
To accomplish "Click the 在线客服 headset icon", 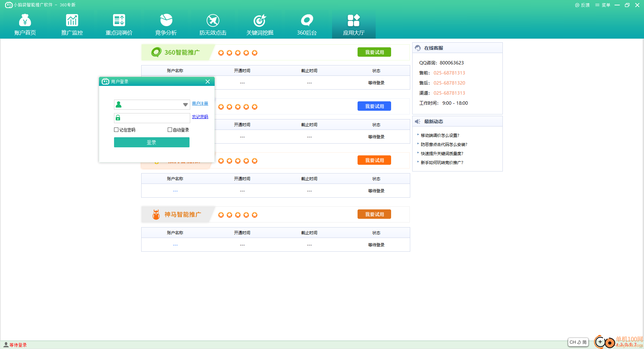I will (418, 48).
